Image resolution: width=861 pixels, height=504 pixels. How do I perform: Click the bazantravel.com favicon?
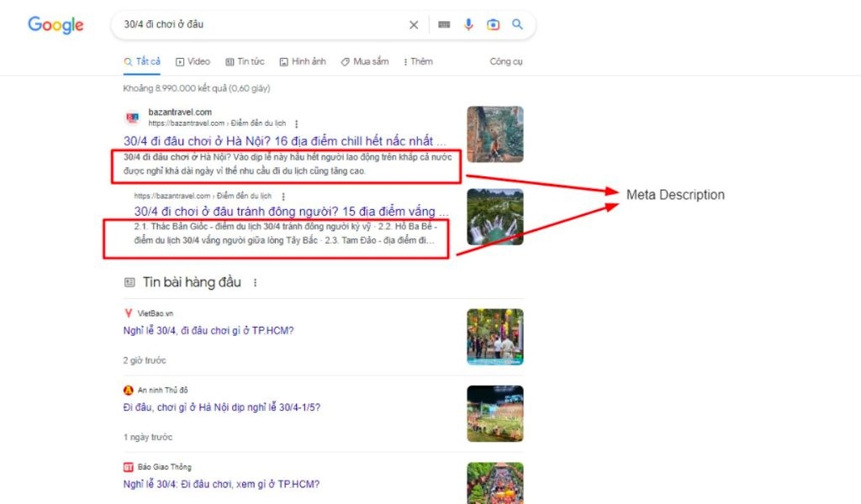pyautogui.click(x=132, y=118)
